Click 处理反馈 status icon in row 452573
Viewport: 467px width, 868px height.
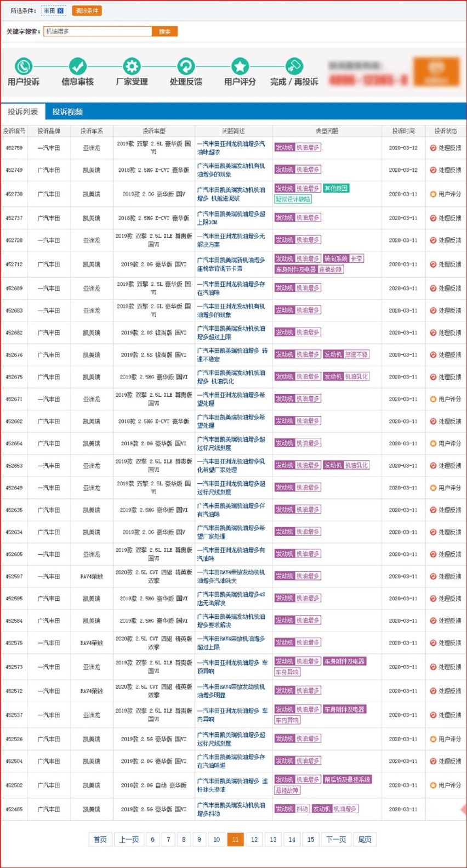click(x=433, y=667)
